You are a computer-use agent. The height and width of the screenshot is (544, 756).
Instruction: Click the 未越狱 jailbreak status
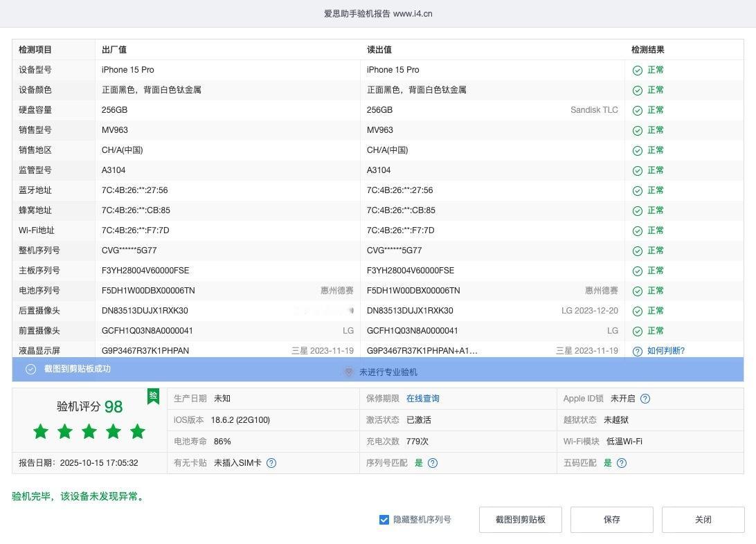pyautogui.click(x=616, y=420)
